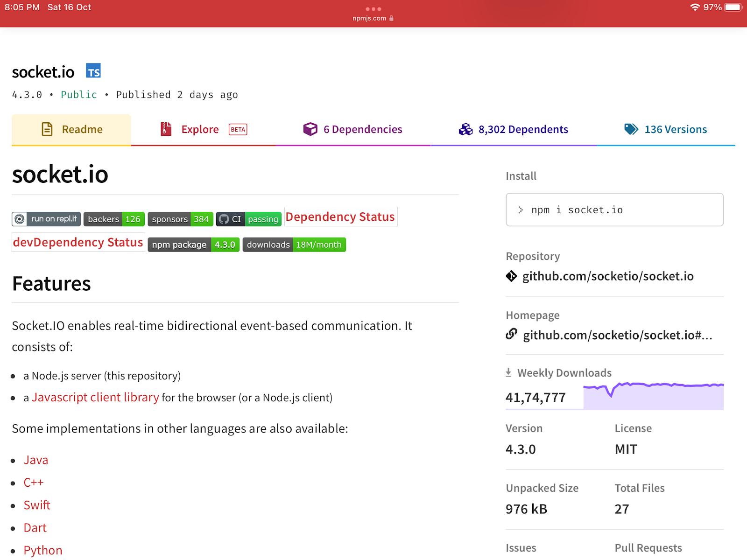Viewport: 747px width, 560px height.
Task: Open the C++ implementation link
Action: tap(34, 483)
